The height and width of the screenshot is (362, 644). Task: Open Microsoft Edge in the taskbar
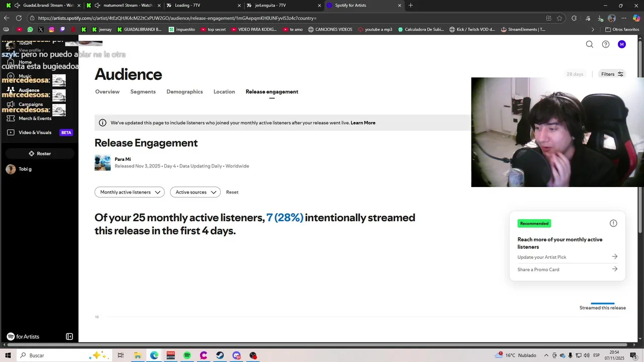click(x=154, y=355)
